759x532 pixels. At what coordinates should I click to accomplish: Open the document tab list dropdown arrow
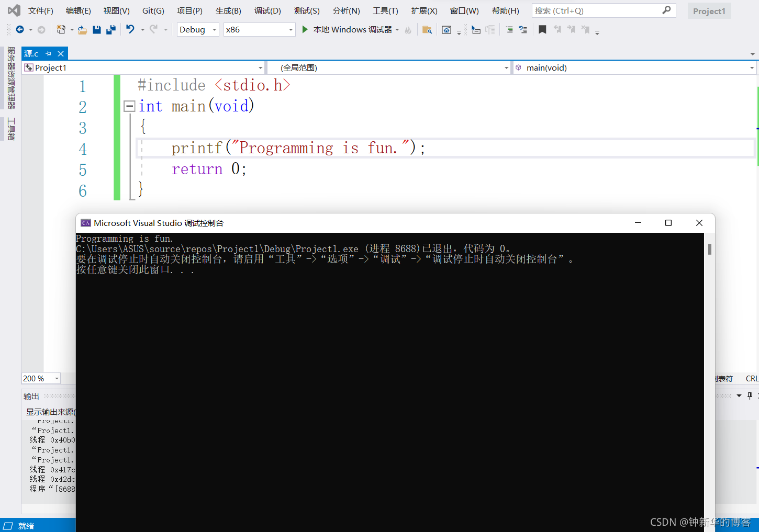click(x=752, y=54)
